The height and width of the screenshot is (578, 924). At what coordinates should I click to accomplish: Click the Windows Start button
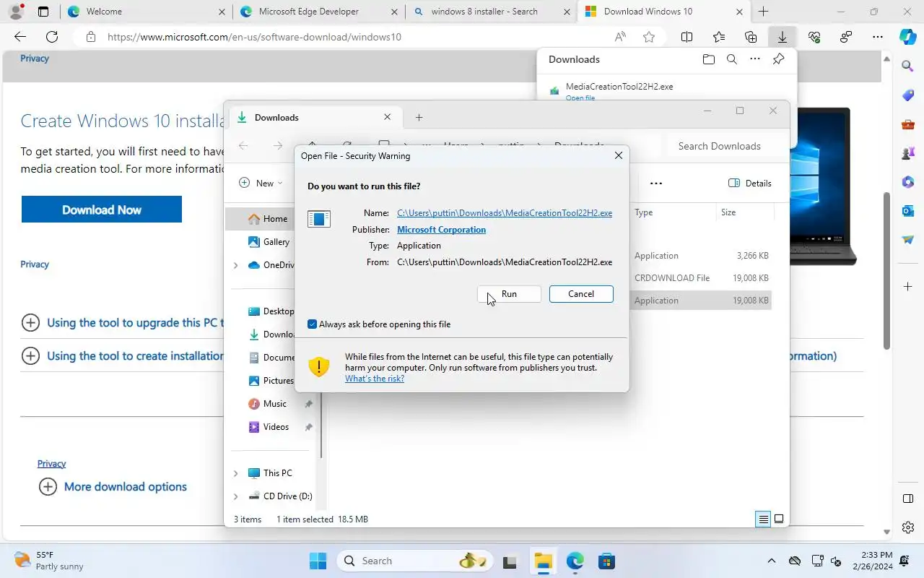point(318,561)
